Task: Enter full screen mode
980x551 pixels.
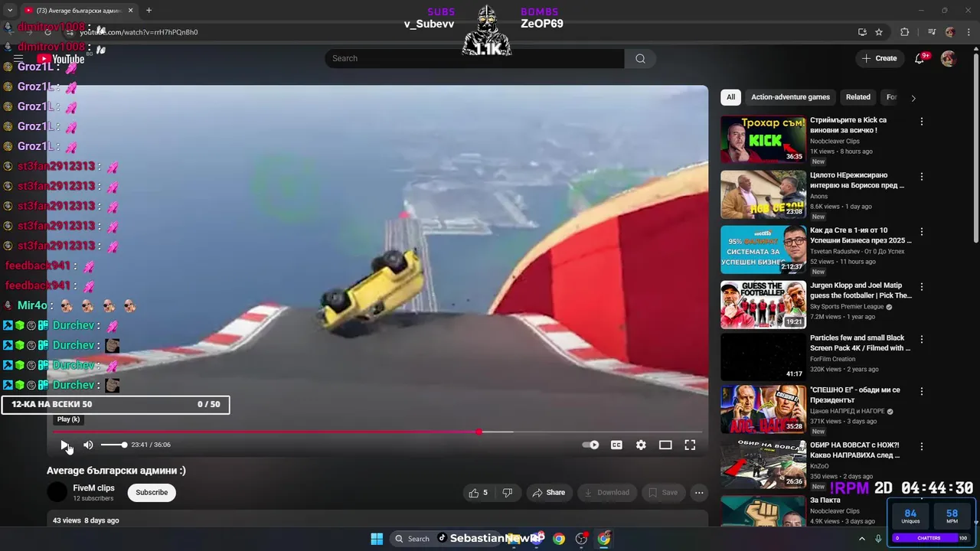Action: (x=690, y=445)
